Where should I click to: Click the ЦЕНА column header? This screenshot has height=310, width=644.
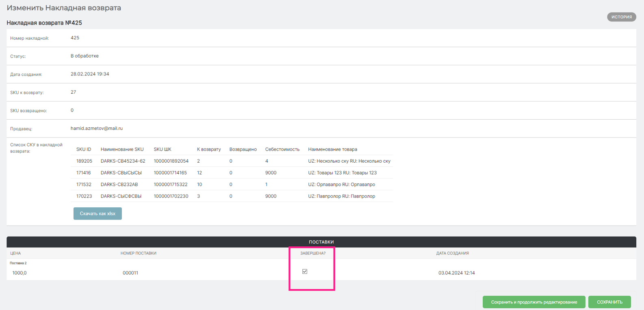15,253
